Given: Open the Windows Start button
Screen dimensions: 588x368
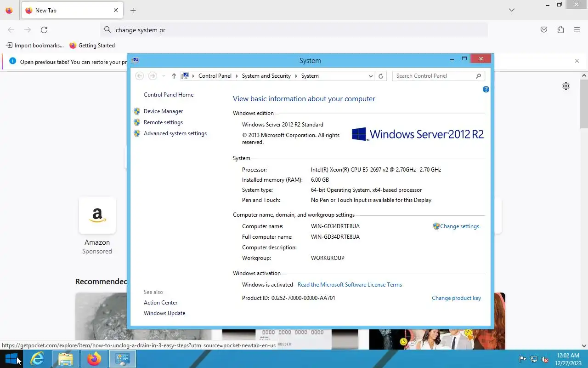Looking at the screenshot, I should [11, 359].
